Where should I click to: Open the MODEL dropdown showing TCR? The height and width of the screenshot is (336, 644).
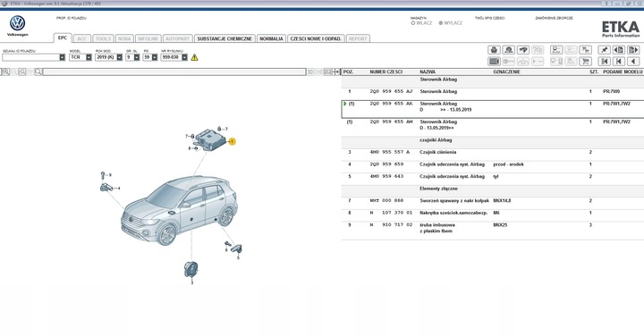pyautogui.click(x=89, y=57)
